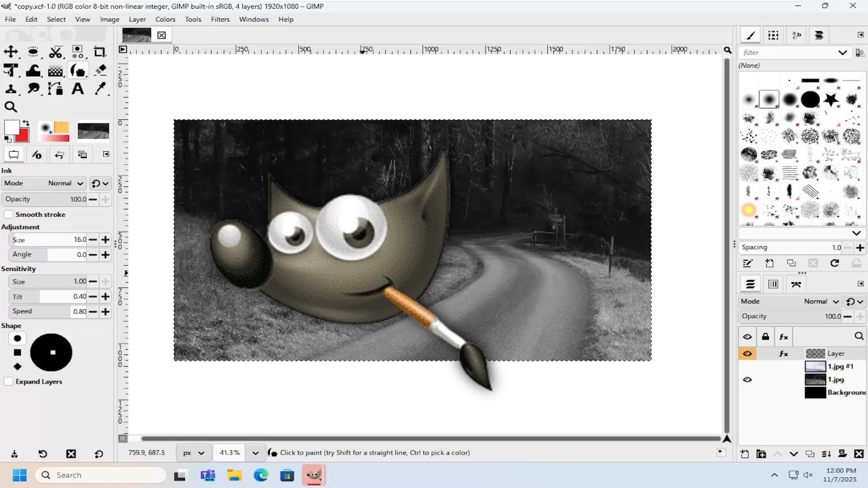Open the Filters menu
Image resolution: width=868 pixels, height=488 pixels.
(220, 19)
